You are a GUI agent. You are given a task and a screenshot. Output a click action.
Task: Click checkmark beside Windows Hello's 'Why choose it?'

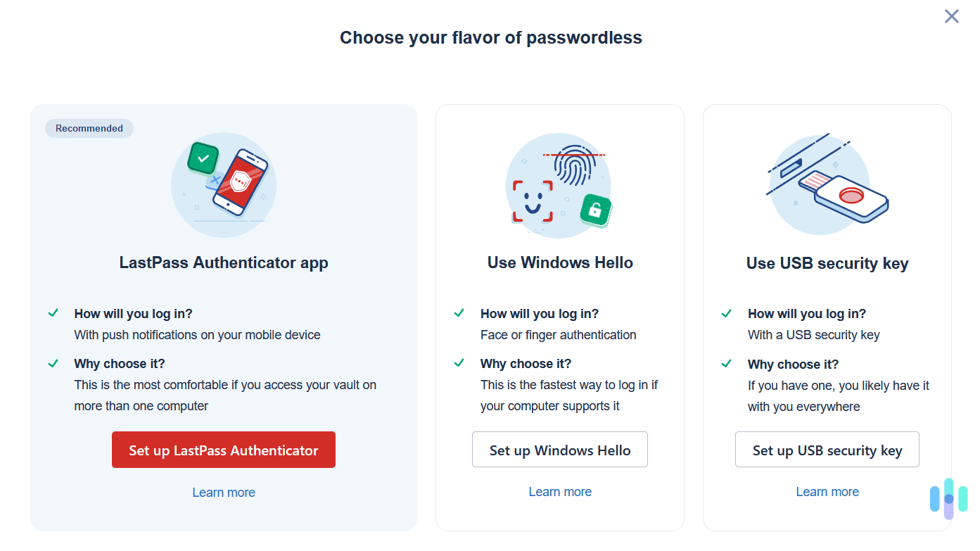[459, 362]
